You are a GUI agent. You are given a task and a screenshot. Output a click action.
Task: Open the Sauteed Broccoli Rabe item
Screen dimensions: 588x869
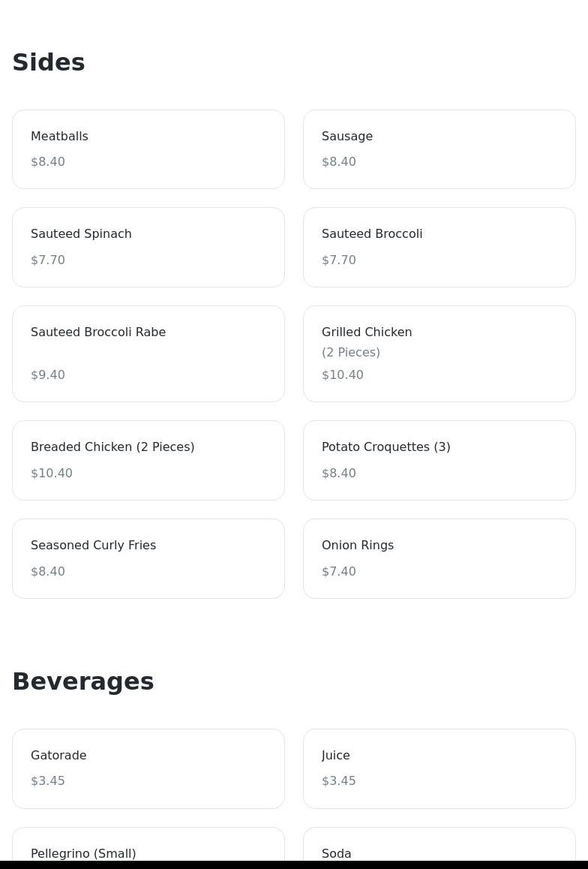148,353
